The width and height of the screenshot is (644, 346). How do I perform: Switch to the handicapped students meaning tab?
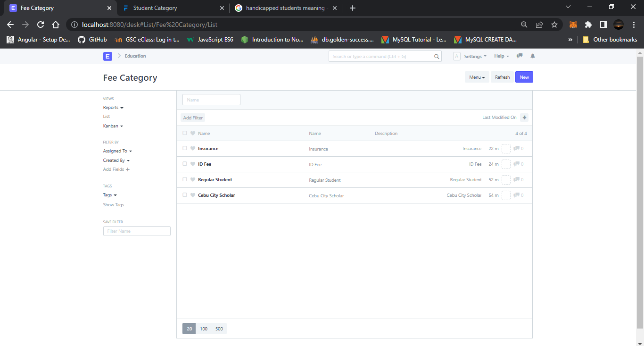click(x=285, y=8)
